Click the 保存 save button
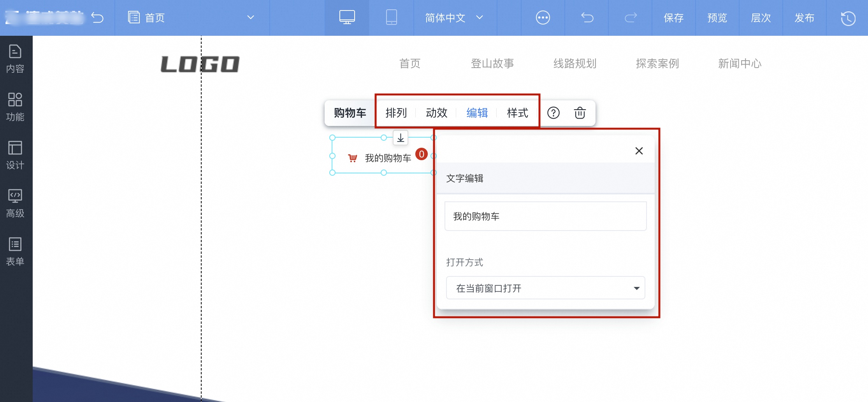Image resolution: width=868 pixels, height=402 pixels. coord(674,17)
